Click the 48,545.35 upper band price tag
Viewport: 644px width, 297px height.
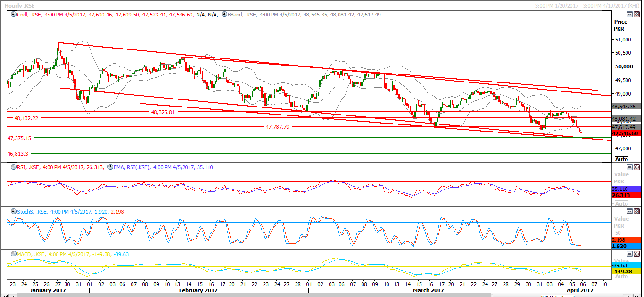[626, 107]
